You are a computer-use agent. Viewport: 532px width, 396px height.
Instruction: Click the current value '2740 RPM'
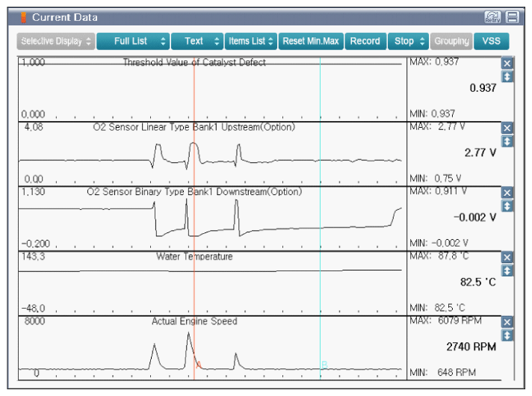[471, 347]
